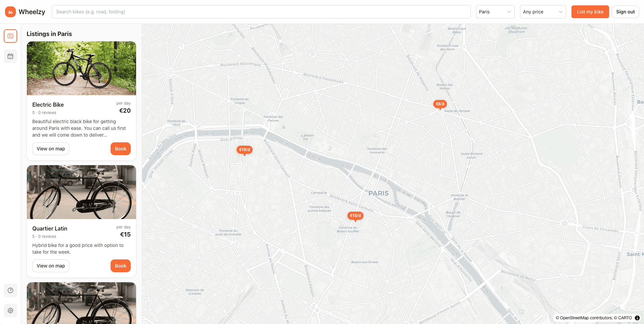Expand the Paris city dropdown
The width and height of the screenshot is (644, 324).
point(495,12)
